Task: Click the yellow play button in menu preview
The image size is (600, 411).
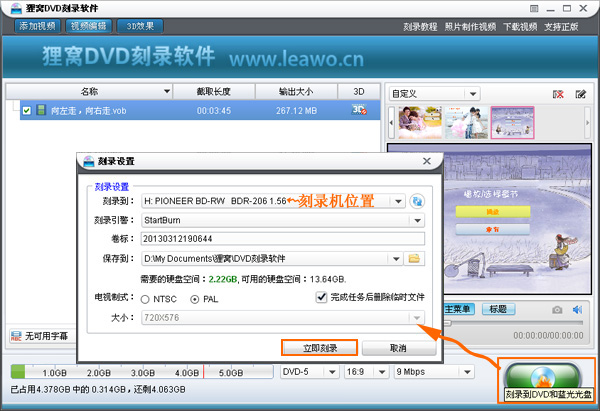Action: 493,212
